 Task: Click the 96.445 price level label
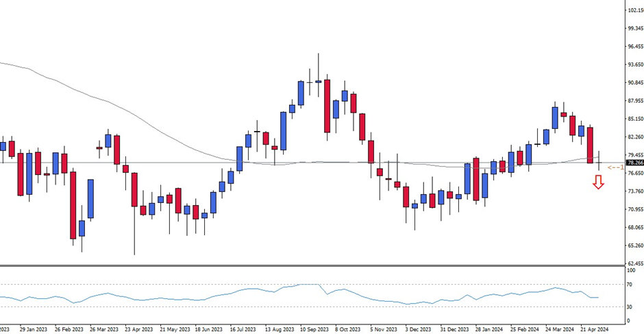pyautogui.click(x=634, y=47)
